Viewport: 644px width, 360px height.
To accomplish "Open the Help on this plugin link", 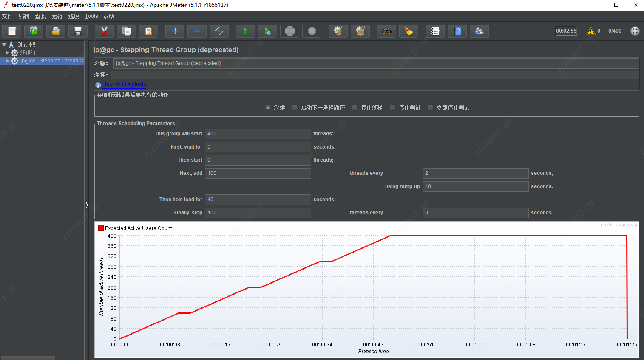I will (x=124, y=84).
